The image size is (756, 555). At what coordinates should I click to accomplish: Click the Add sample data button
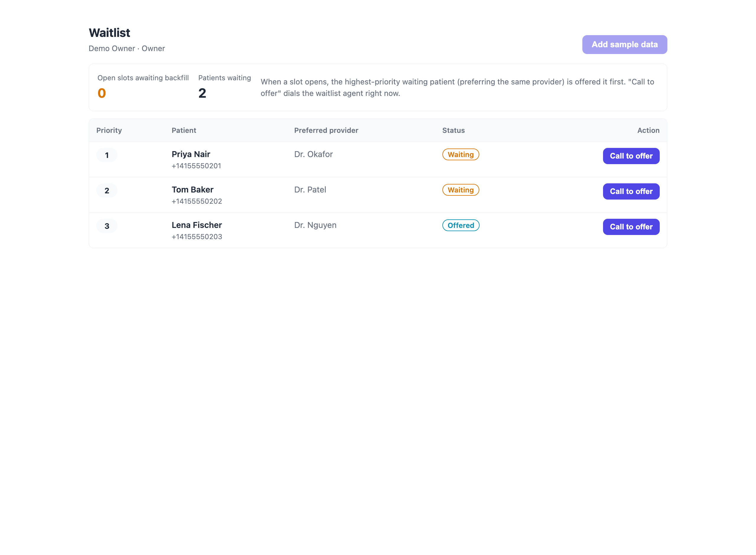(x=624, y=44)
